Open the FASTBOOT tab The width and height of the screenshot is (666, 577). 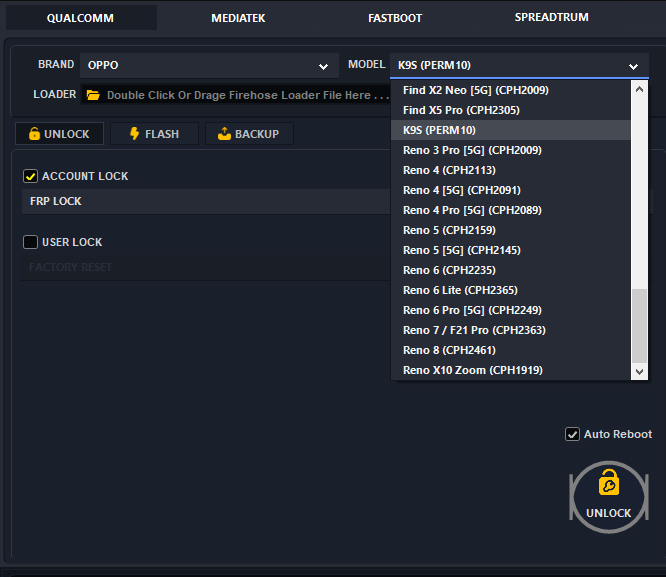click(x=395, y=18)
